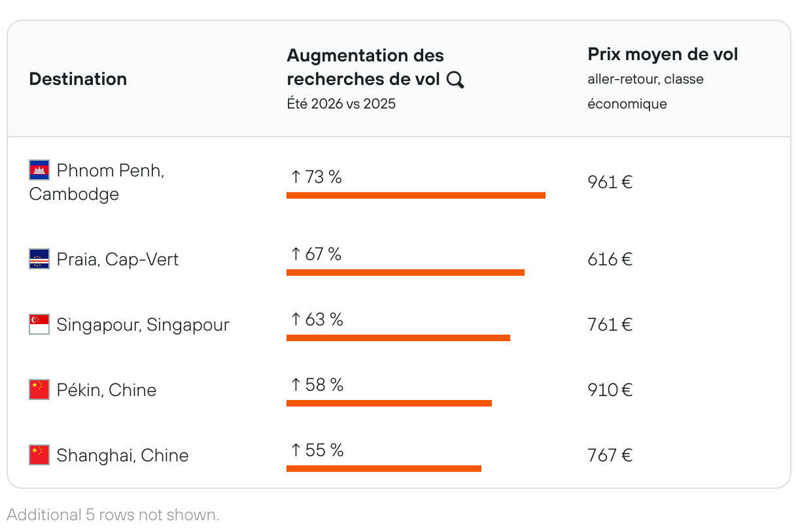
Task: Click the China flag beside Shanghai
Action: pos(39,456)
